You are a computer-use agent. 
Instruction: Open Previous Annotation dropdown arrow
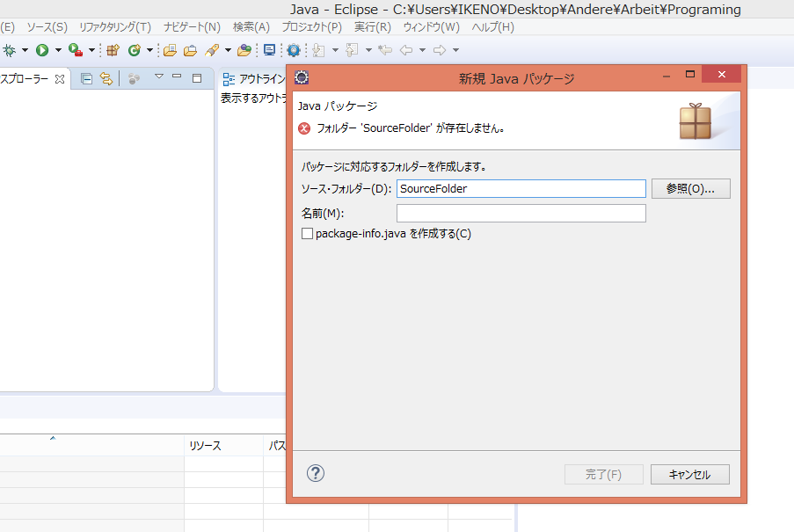coord(368,50)
